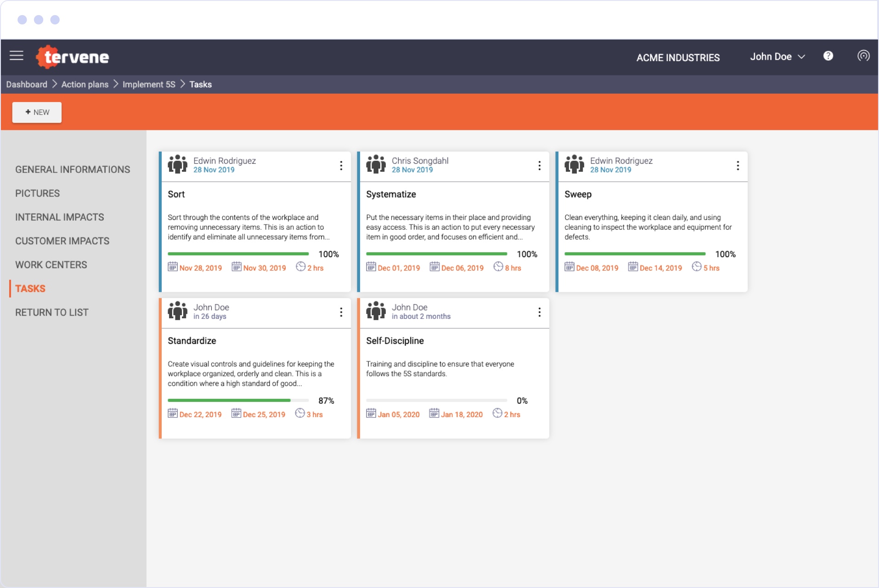879x588 pixels.
Task: Click the Systematize card progress bar
Action: click(437, 254)
